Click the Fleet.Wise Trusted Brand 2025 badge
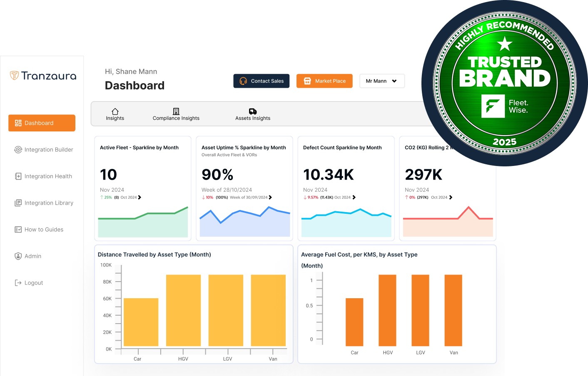The image size is (588, 376). (x=505, y=83)
